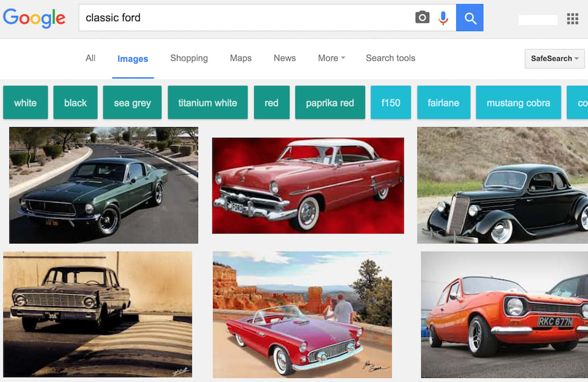The width and height of the screenshot is (588, 382).
Task: Select the paprika red filter chip
Action: (x=330, y=102)
